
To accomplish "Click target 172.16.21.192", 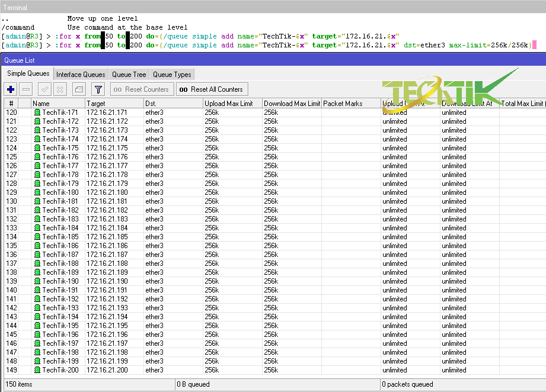I will click(107, 299).
